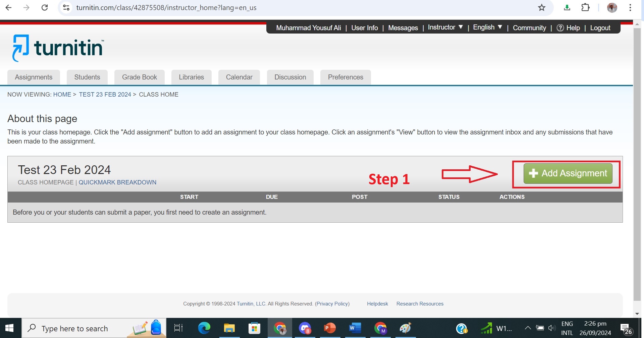Launch Microsoft Edge from taskbar
The width and height of the screenshot is (644, 338).
(204, 328)
